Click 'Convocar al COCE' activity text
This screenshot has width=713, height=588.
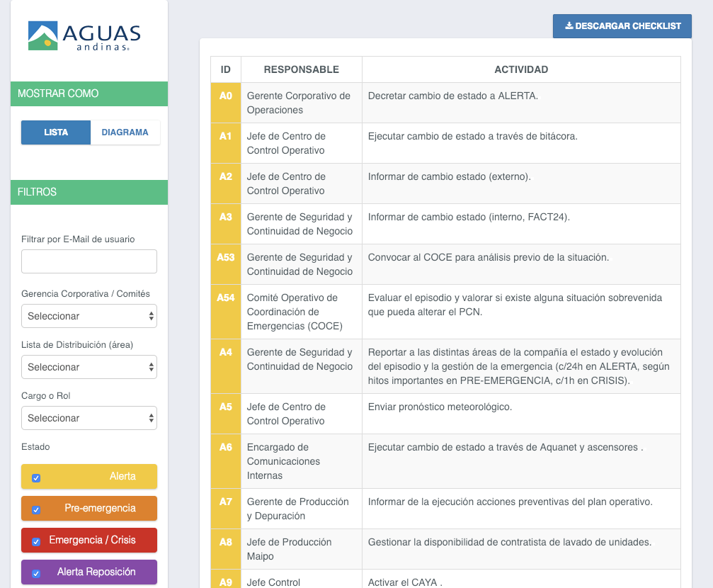click(x=489, y=258)
